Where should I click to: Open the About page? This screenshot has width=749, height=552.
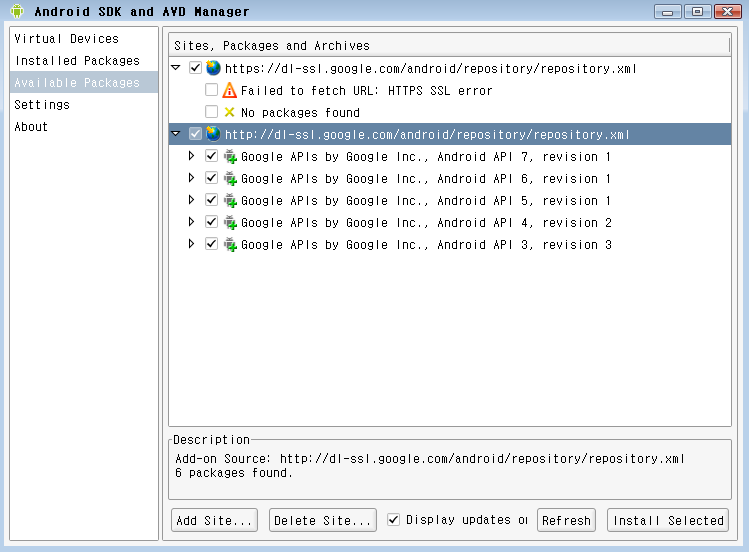(x=84, y=127)
